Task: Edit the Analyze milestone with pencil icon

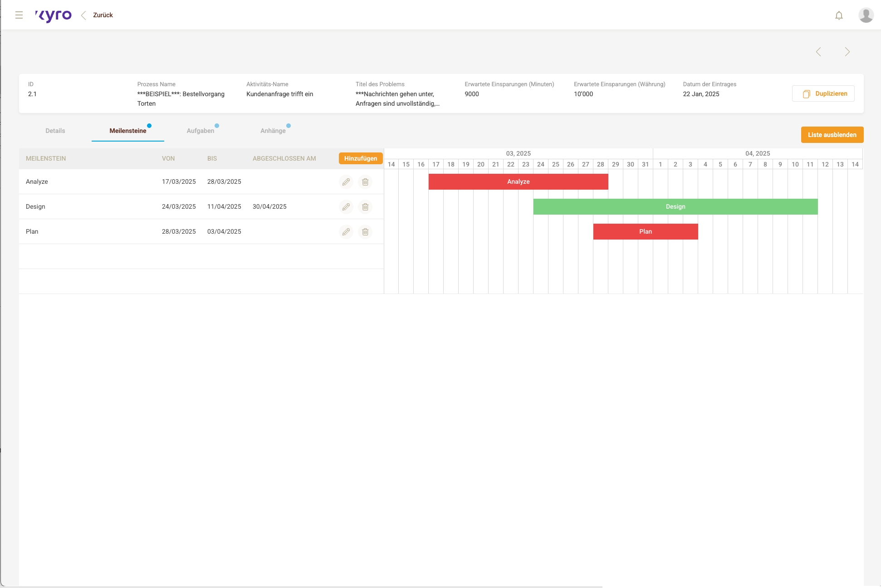Action: coord(346,182)
